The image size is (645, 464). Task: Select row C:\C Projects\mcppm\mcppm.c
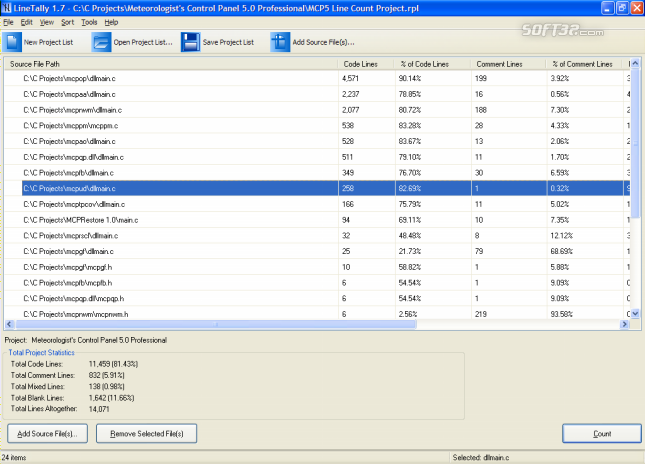pyautogui.click(x=317, y=125)
